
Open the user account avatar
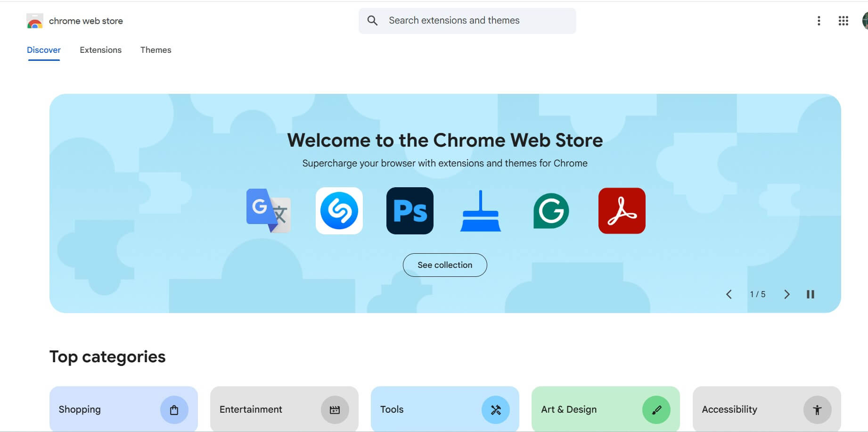point(865,21)
